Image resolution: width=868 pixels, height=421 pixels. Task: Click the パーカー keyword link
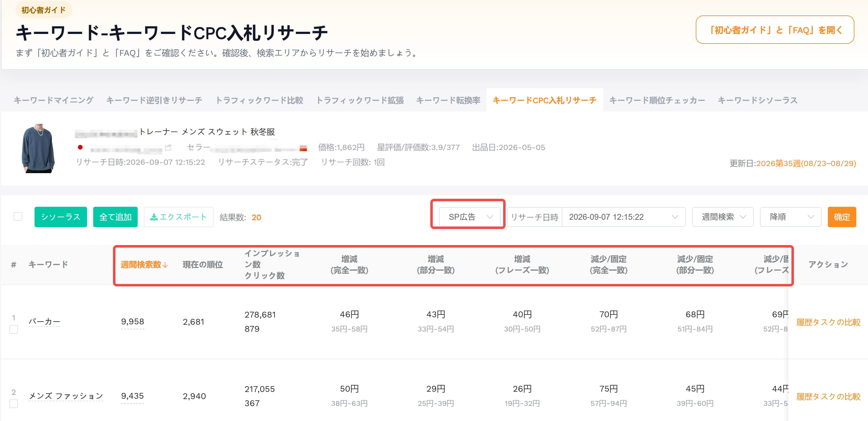tap(44, 321)
